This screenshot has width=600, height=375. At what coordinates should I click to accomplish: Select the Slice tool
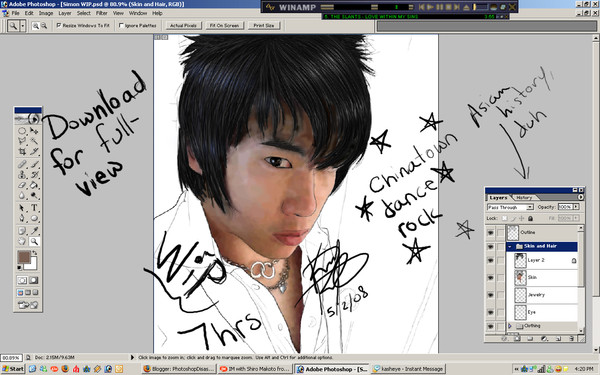(x=34, y=152)
